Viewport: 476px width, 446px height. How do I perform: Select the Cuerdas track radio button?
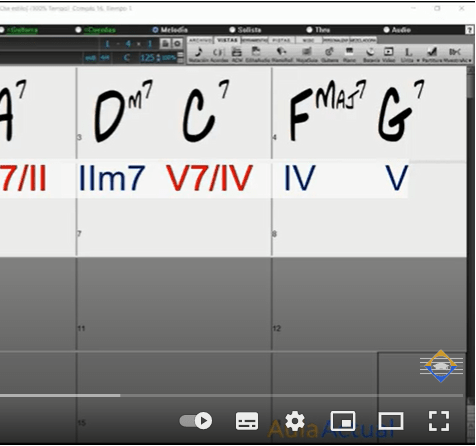(78, 30)
